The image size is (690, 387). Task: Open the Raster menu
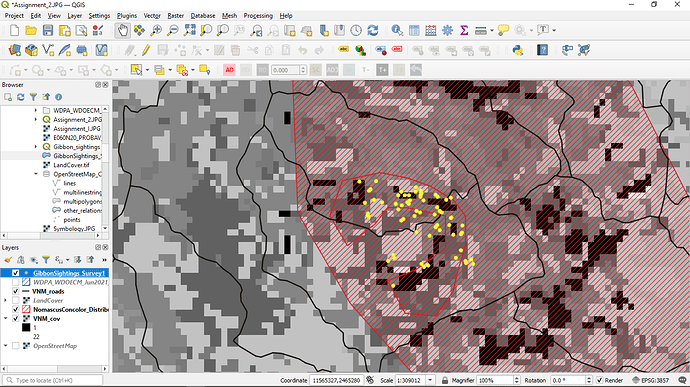point(176,16)
